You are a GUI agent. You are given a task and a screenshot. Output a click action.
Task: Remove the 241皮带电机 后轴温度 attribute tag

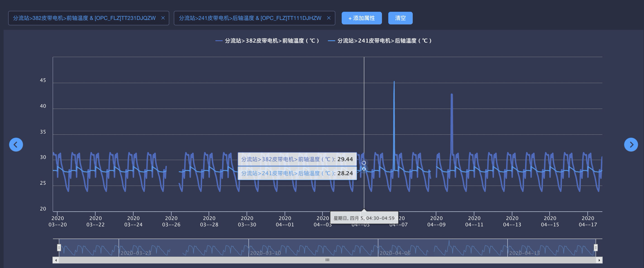[x=329, y=18]
